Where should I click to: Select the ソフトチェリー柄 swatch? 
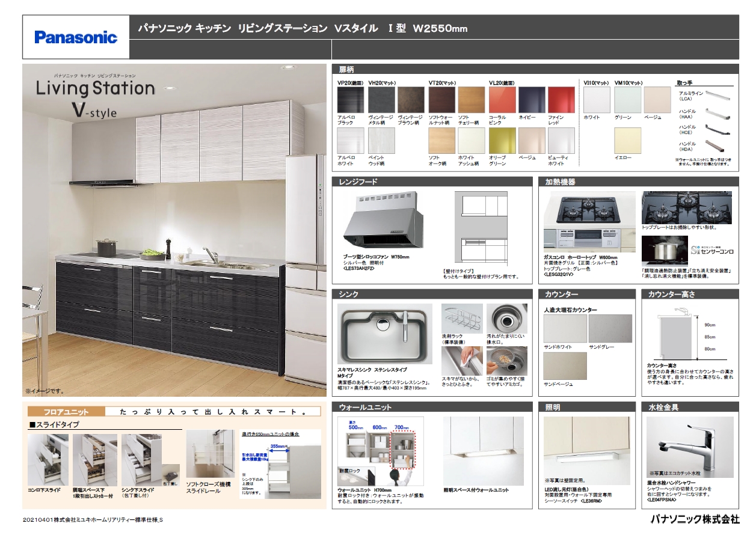[471, 100]
